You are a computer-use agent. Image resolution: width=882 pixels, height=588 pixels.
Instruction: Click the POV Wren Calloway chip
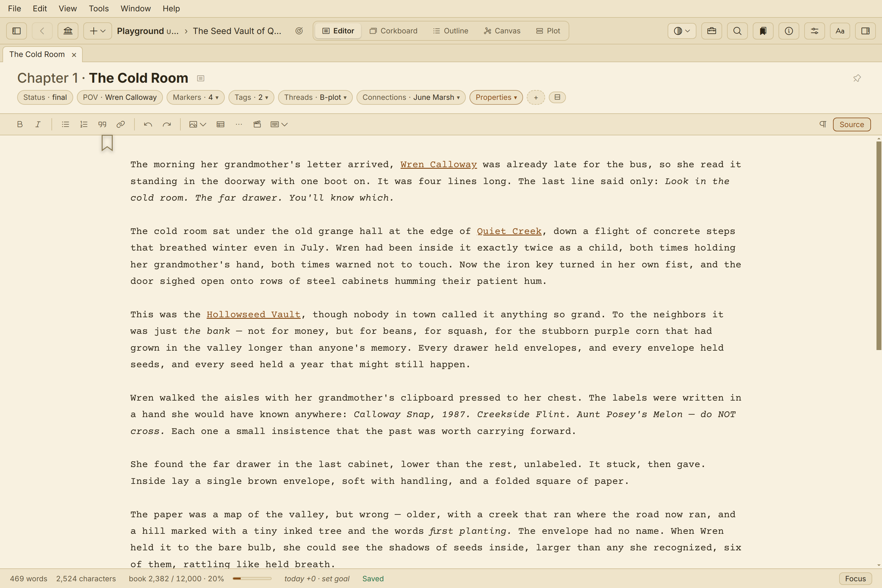click(120, 97)
